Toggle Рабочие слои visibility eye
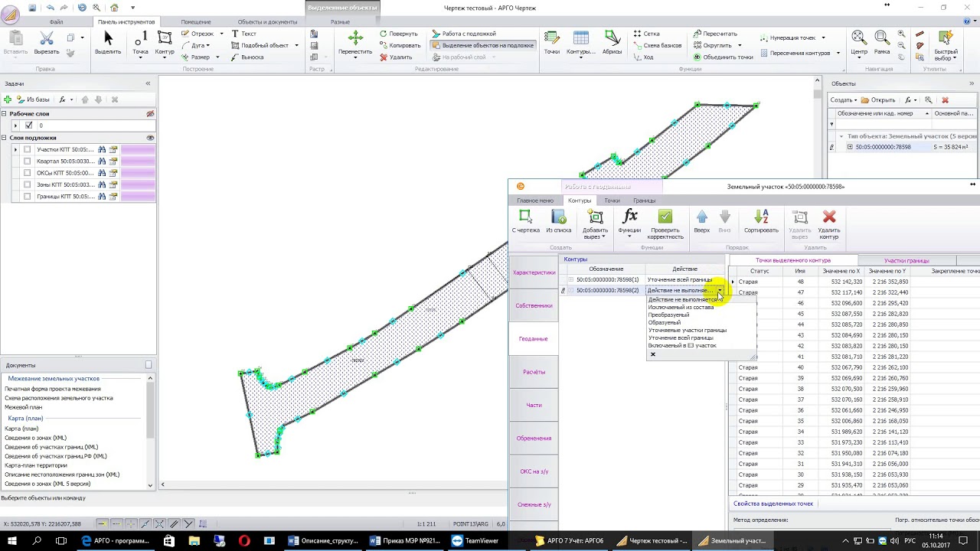 150,114
